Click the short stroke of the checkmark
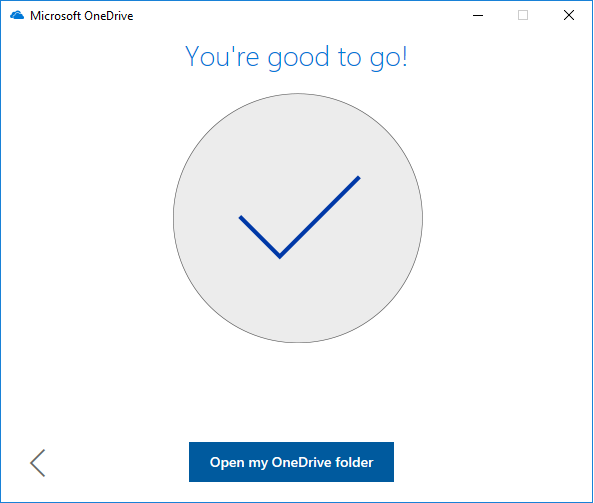Viewport: 594px width, 503px height. 259,236
